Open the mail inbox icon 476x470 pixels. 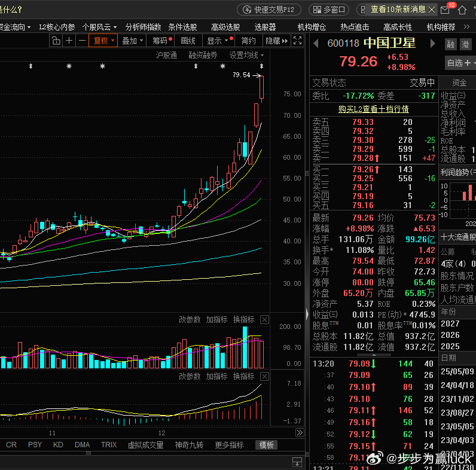point(445,10)
